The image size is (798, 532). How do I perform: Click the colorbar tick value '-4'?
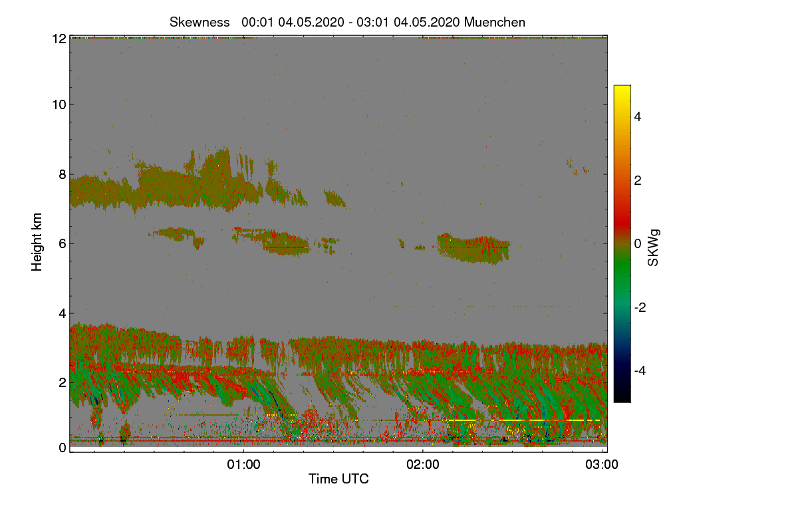point(640,370)
